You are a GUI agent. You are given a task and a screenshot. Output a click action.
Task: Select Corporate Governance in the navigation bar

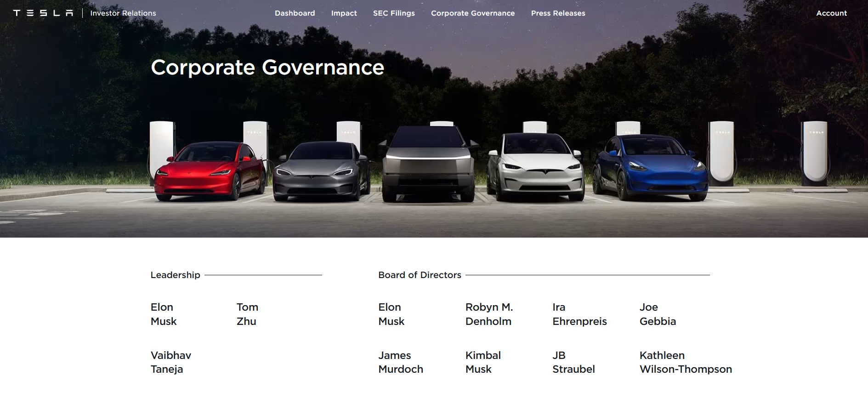tap(473, 13)
